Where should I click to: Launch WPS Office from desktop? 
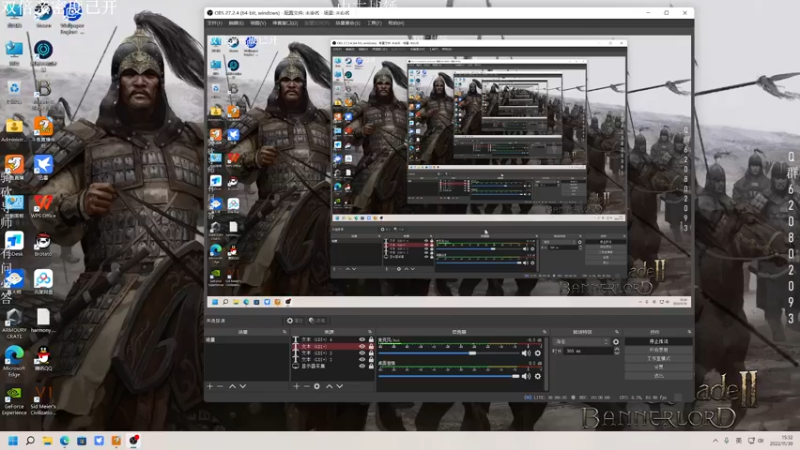pos(43,206)
